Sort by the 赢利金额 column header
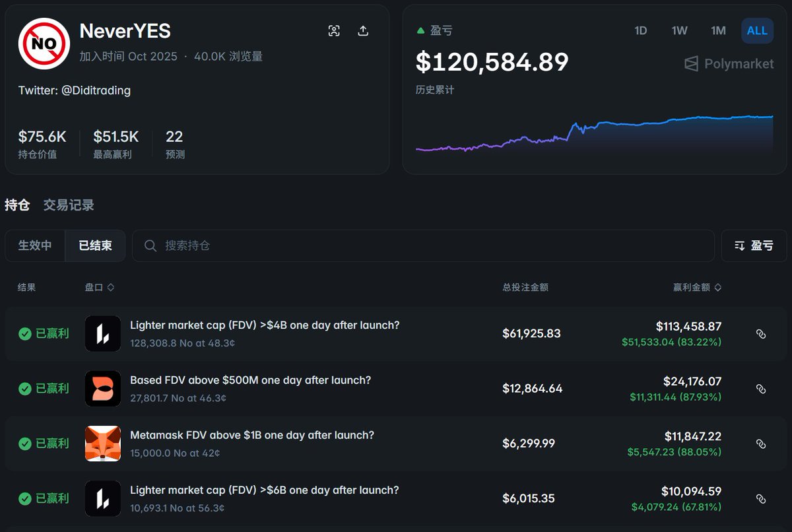The height and width of the screenshot is (532, 792). pyautogui.click(x=697, y=287)
